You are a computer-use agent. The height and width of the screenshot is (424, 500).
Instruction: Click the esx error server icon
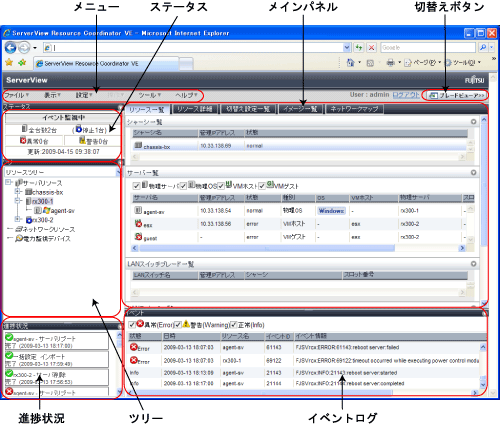click(x=138, y=223)
